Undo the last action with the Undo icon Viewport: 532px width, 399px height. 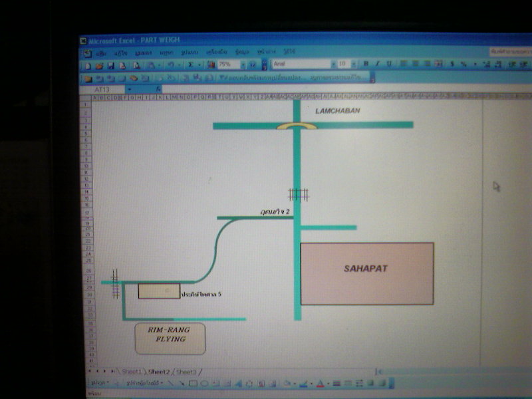tap(171, 65)
